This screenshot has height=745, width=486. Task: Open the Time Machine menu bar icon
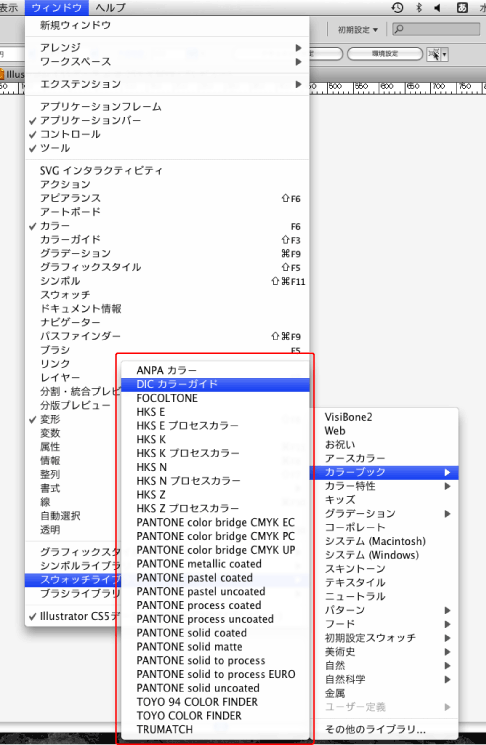(397, 8)
